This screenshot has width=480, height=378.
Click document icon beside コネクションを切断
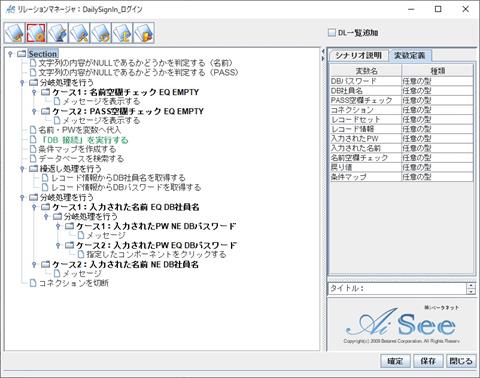pos(33,283)
